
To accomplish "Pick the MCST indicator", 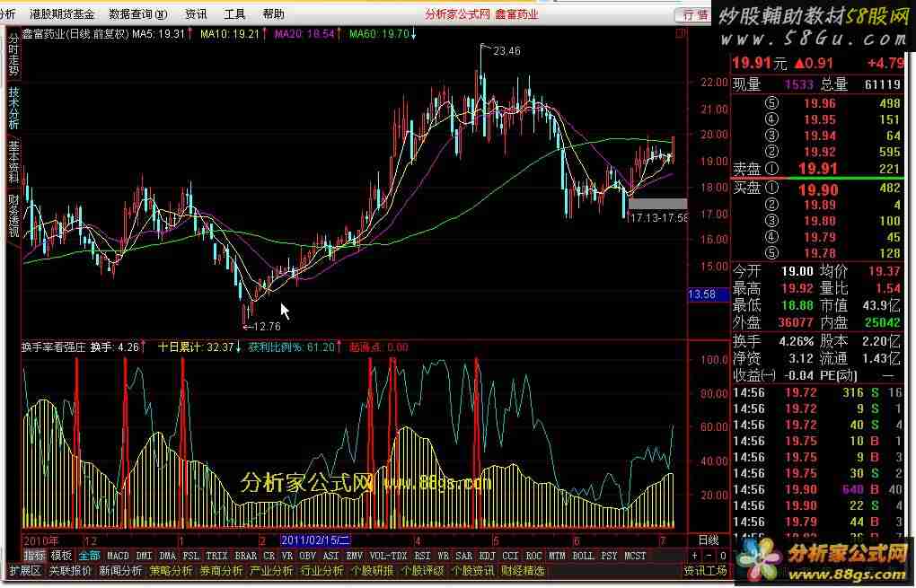I will coord(635,556).
